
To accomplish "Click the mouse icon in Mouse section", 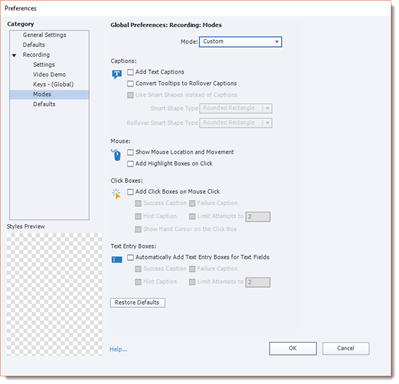I will coord(116,155).
